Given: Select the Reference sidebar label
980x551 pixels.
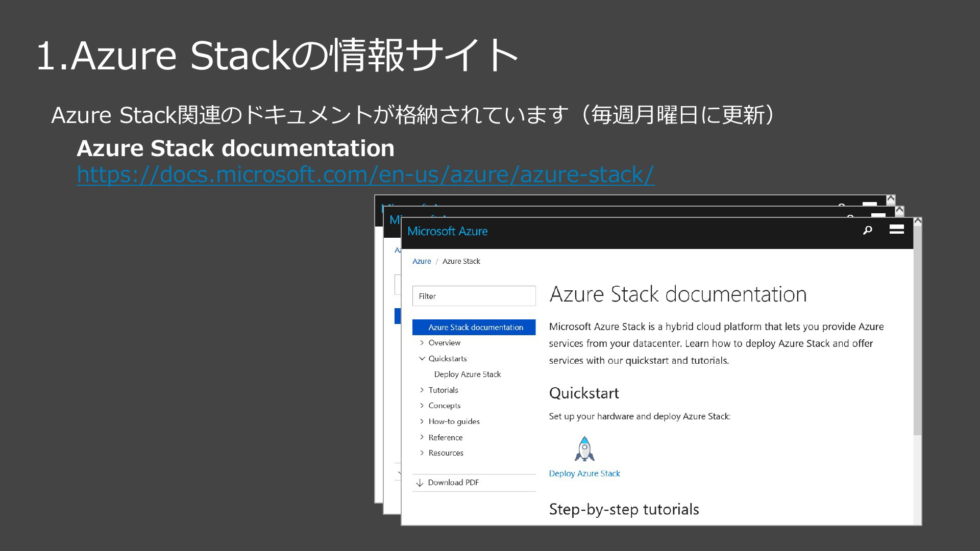Looking at the screenshot, I should [445, 438].
